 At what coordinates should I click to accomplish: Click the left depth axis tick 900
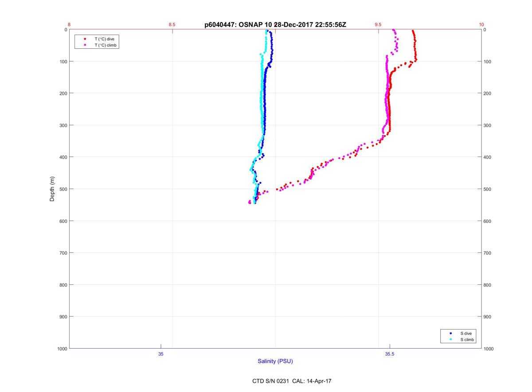[x=63, y=317]
